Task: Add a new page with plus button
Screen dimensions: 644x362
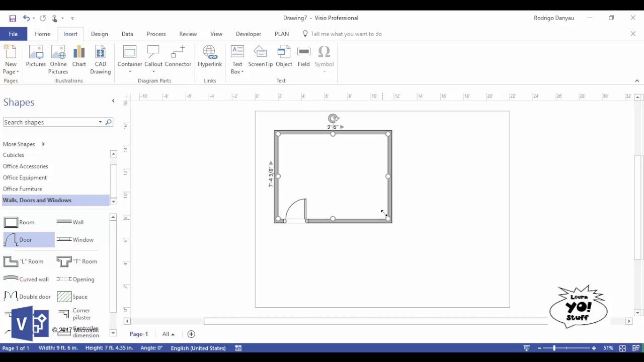Action: pos(191,334)
